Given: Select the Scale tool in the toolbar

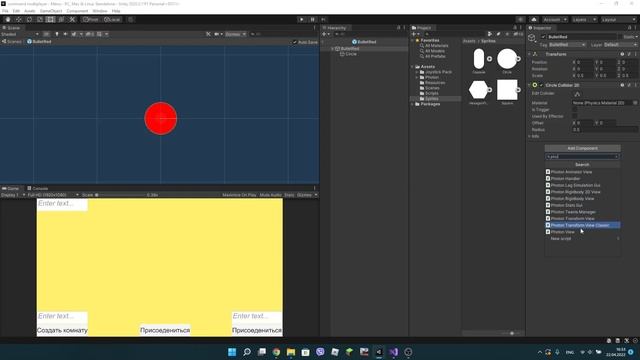Looking at the screenshot, I should [40, 20].
